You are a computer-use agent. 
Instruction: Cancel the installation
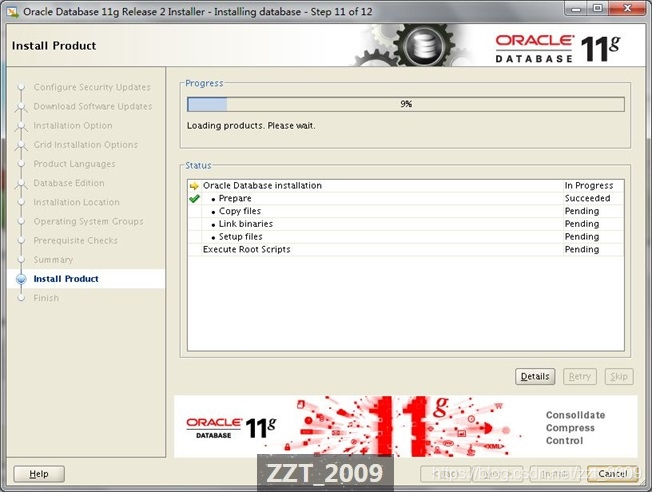(612, 474)
